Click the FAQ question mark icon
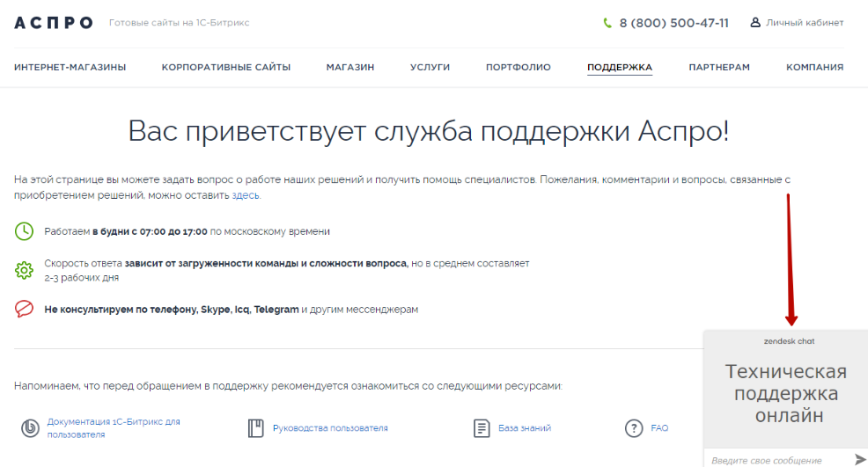 634,427
